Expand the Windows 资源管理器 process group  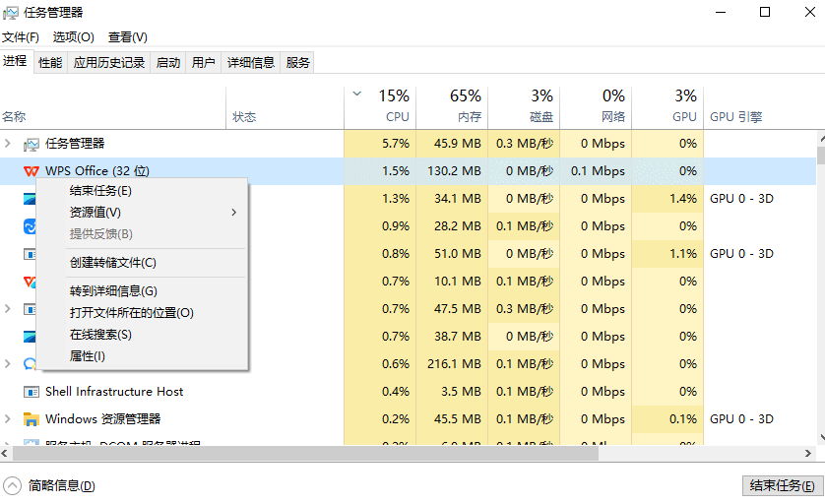pyautogui.click(x=8, y=419)
